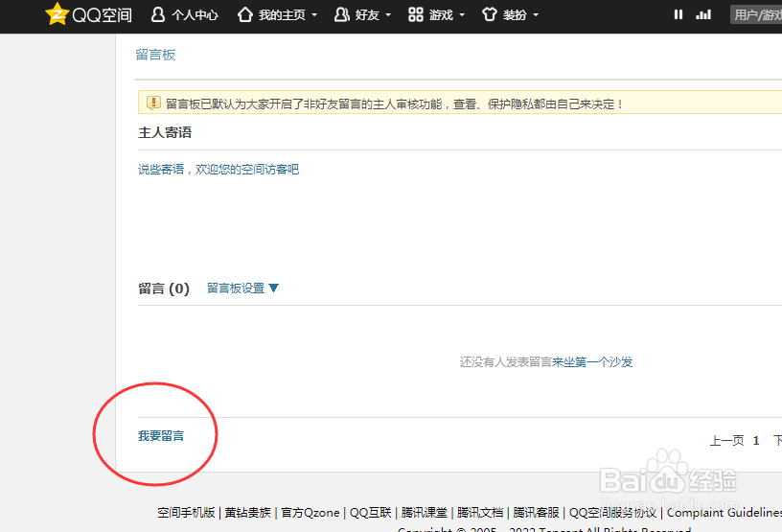This screenshot has width=782, height=532.
Task: Click the 主人寄语 section heading
Action: click(165, 132)
